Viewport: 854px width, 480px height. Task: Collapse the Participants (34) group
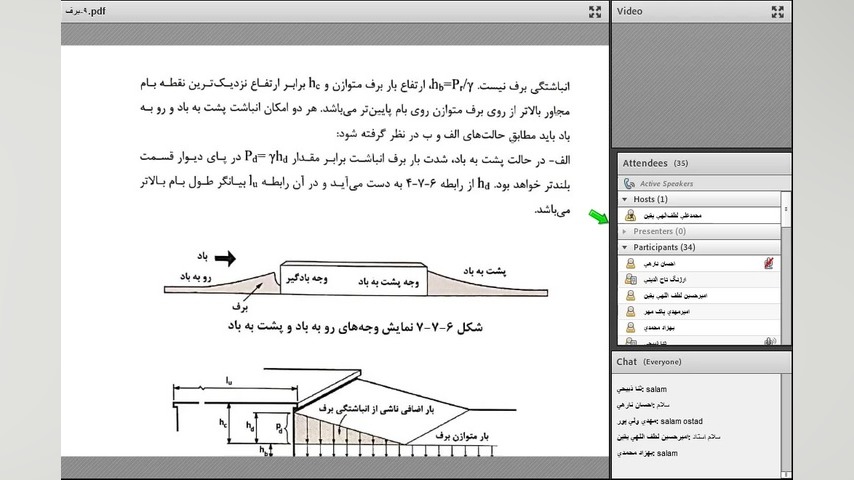[x=625, y=247]
